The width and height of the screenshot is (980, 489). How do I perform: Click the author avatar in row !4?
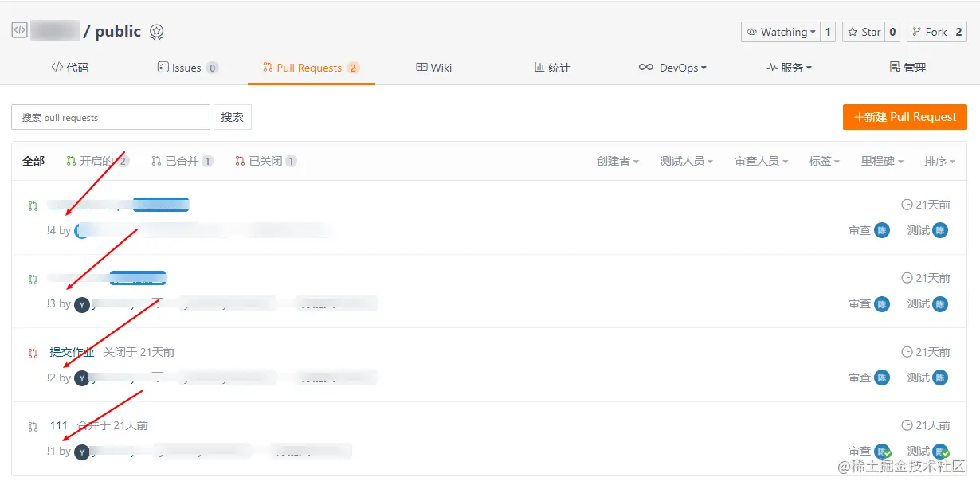tap(82, 231)
